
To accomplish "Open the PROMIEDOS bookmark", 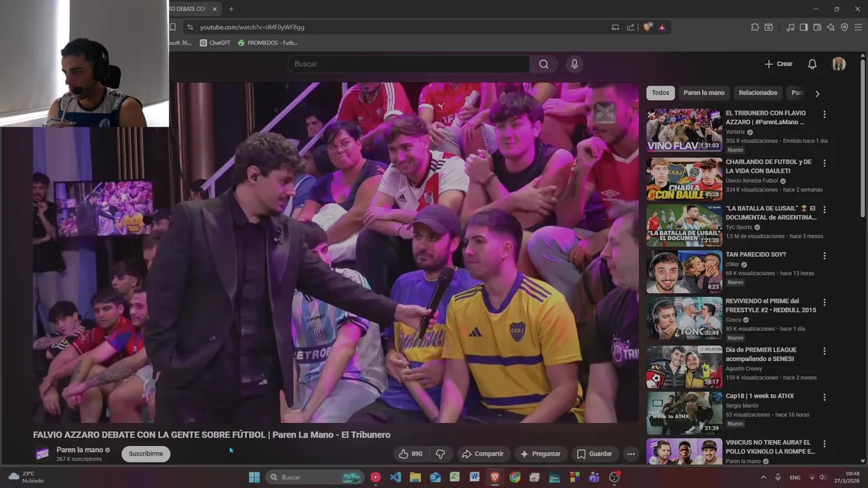I will pyautogui.click(x=268, y=43).
